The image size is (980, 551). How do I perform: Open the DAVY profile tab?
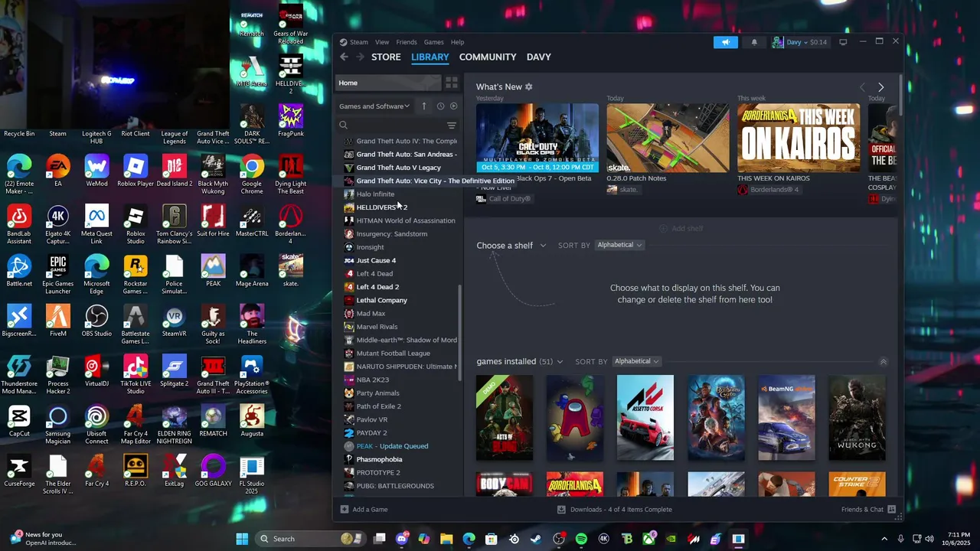coord(539,57)
